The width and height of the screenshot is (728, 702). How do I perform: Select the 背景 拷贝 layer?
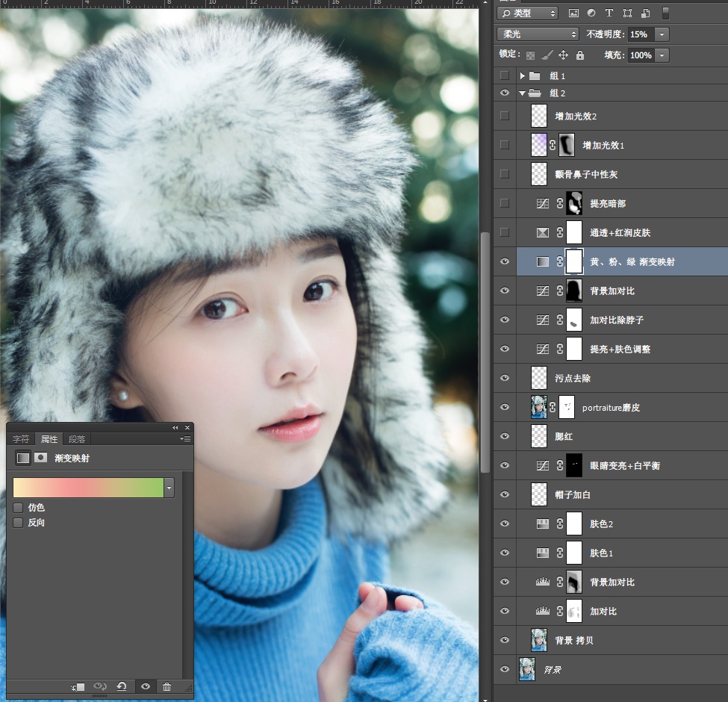[622, 640]
